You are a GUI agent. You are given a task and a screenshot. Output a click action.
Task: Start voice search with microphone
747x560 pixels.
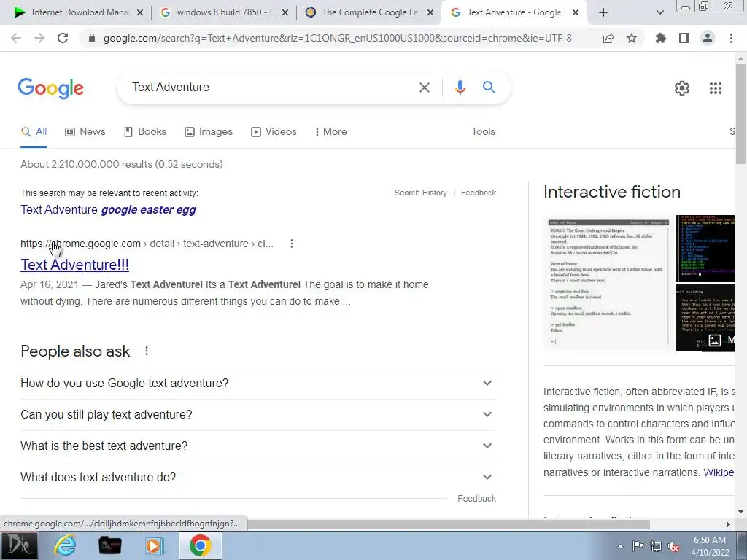point(460,87)
